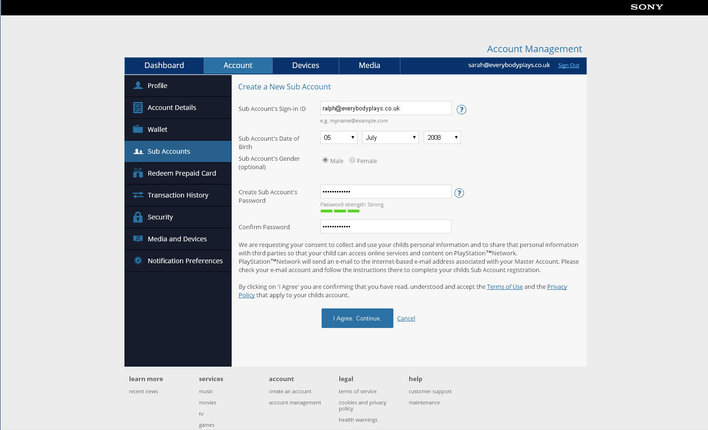Click the Transaction History icon
This screenshot has height=430, width=708.
[138, 195]
